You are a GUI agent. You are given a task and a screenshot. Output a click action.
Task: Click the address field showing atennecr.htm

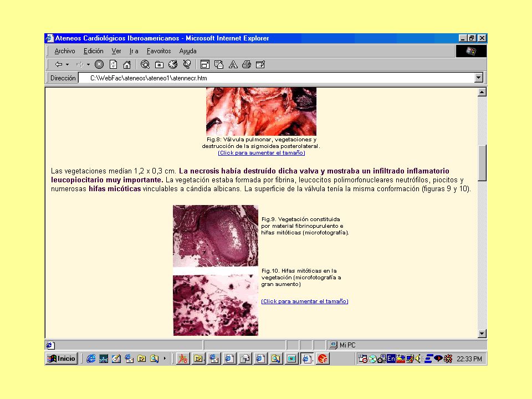pyautogui.click(x=276, y=78)
